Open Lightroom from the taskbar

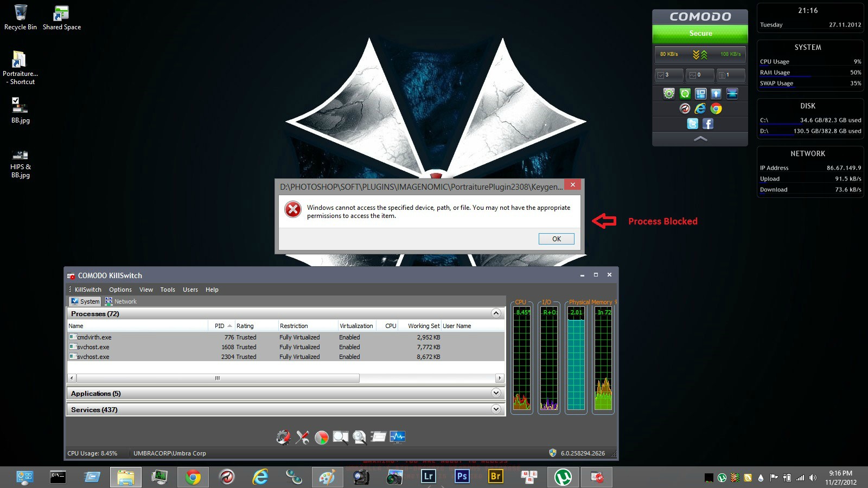pyautogui.click(x=429, y=477)
